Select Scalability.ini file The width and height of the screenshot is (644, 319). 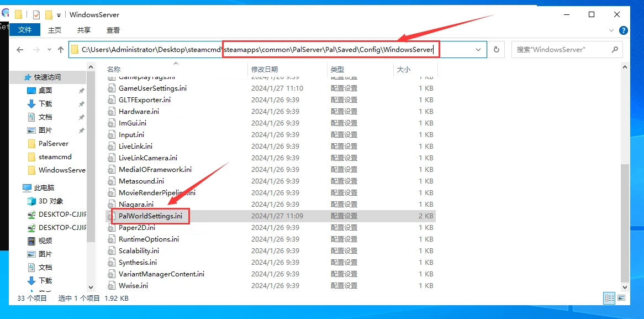pyautogui.click(x=139, y=250)
